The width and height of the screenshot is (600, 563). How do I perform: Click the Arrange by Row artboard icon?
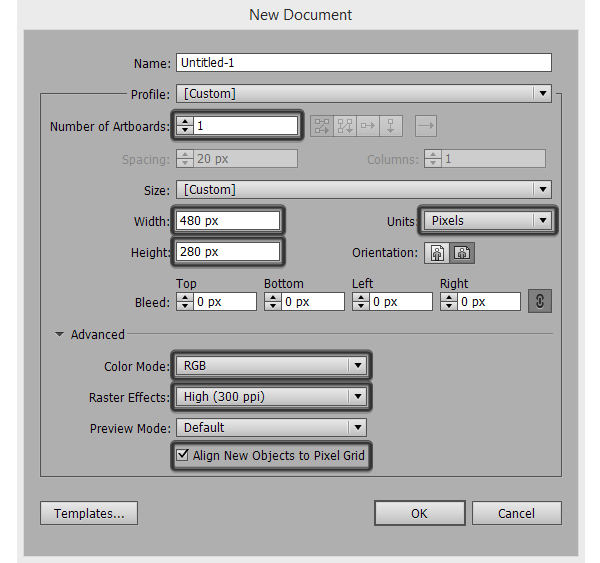[369, 126]
